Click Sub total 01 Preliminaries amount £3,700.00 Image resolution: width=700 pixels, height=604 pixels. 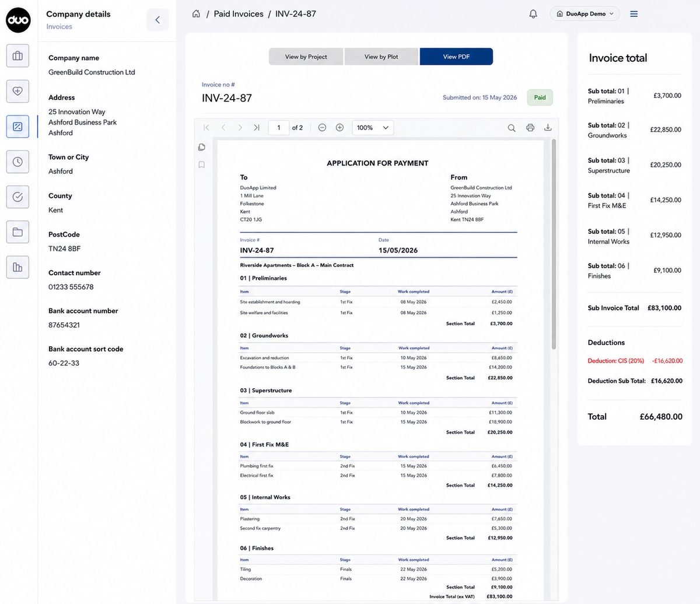click(x=667, y=96)
